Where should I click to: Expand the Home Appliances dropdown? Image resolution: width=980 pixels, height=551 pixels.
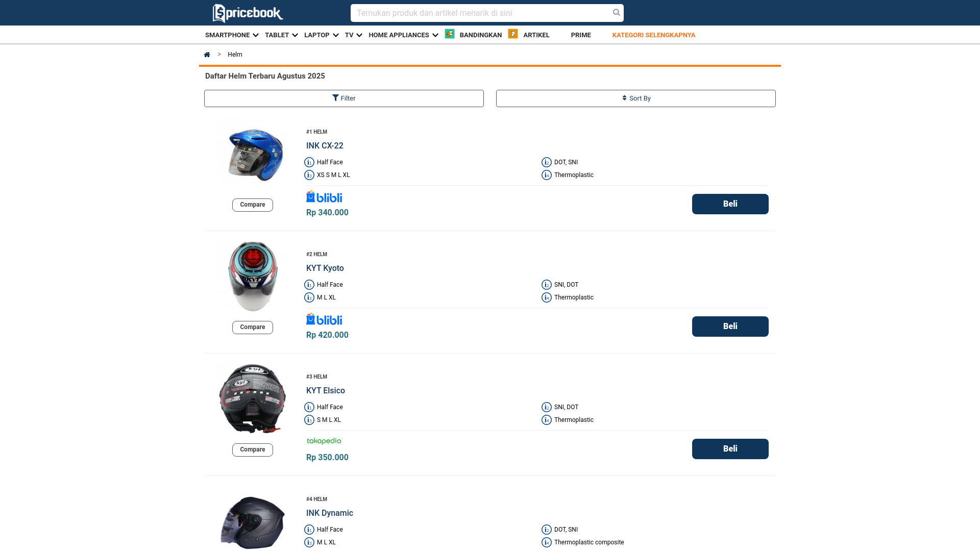[x=403, y=35]
